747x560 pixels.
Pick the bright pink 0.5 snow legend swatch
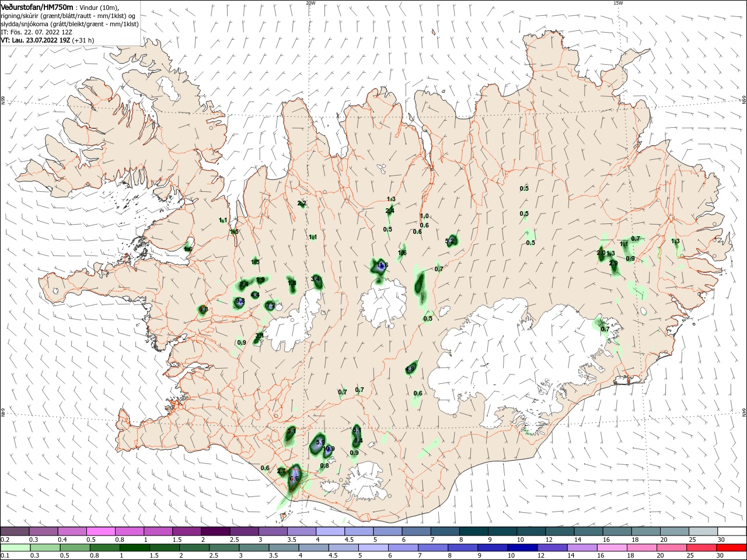pyautogui.click(x=101, y=531)
